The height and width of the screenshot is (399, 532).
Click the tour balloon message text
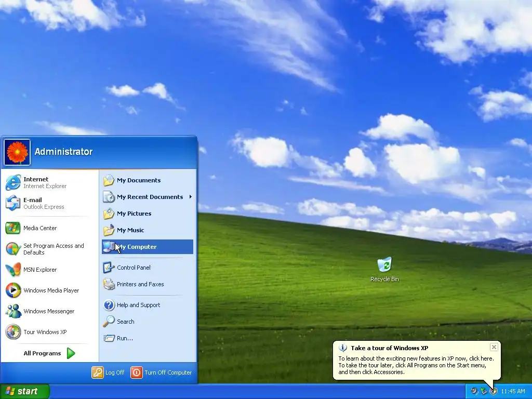coord(416,365)
